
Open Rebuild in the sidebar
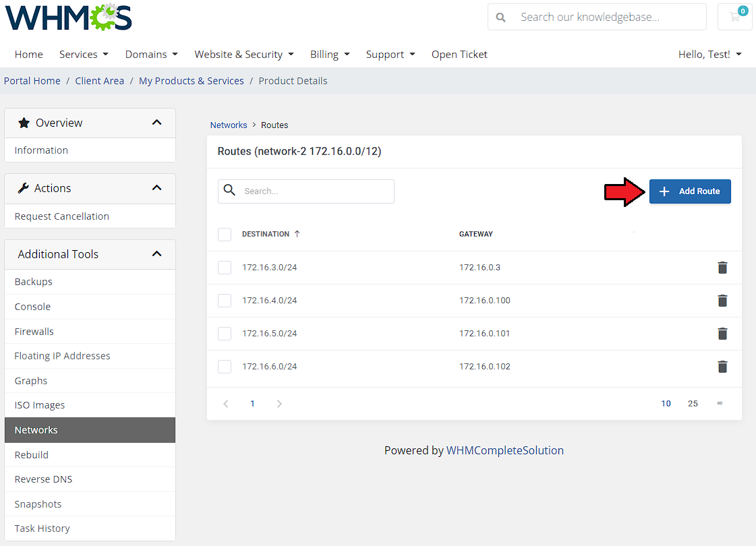90,455
